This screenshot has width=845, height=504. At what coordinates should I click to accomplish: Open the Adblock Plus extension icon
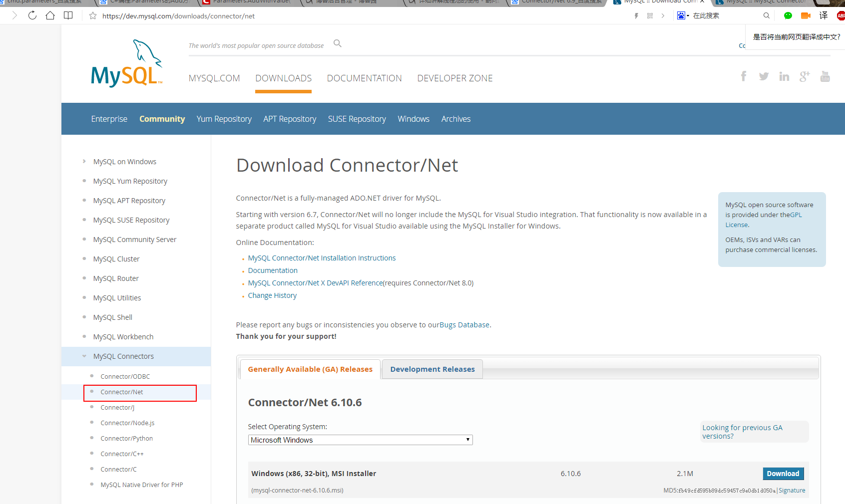pyautogui.click(x=841, y=16)
